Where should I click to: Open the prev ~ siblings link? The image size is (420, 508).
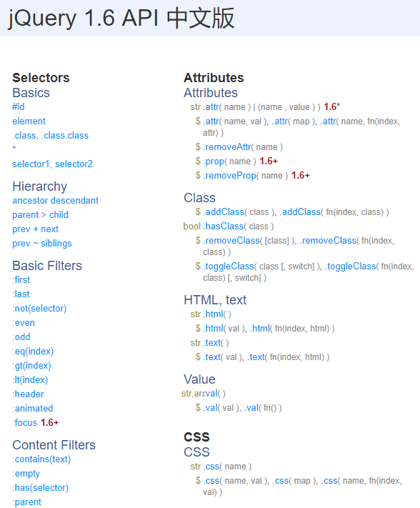[42, 244]
